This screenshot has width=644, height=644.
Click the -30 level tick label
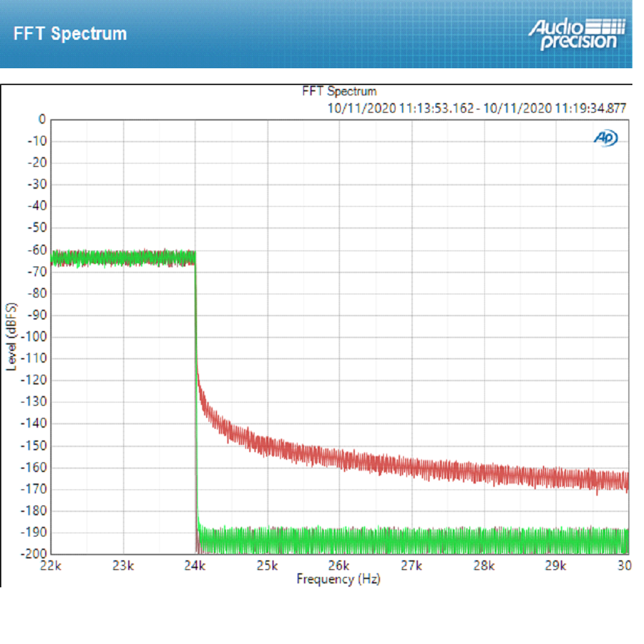(37, 185)
